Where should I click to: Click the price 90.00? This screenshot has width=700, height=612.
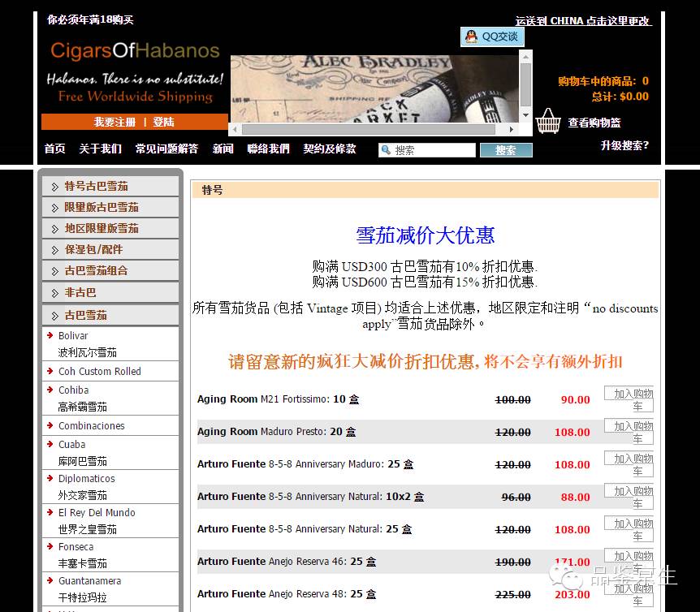pyautogui.click(x=576, y=399)
